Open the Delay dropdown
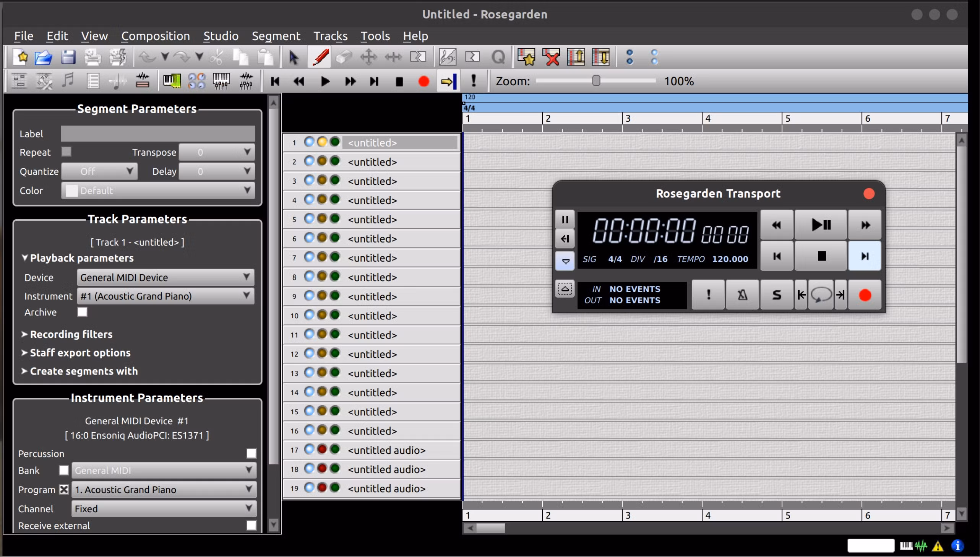980x557 pixels. [x=217, y=171]
